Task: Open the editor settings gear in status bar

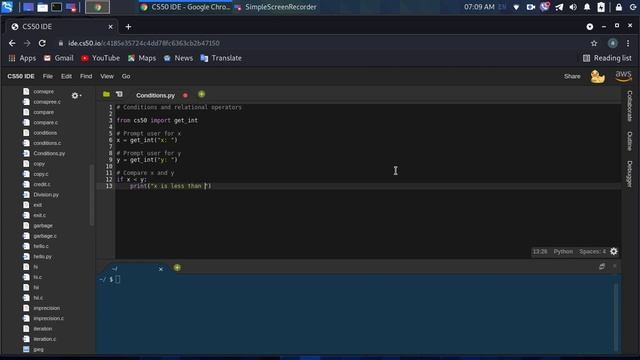Action: click(614, 251)
